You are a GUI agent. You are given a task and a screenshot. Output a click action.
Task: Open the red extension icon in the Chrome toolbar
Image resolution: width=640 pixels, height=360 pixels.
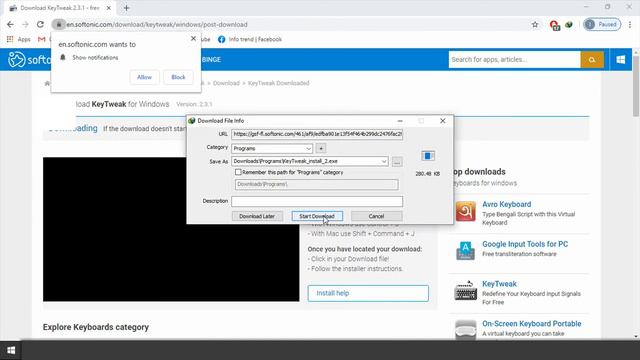pyautogui.click(x=554, y=25)
